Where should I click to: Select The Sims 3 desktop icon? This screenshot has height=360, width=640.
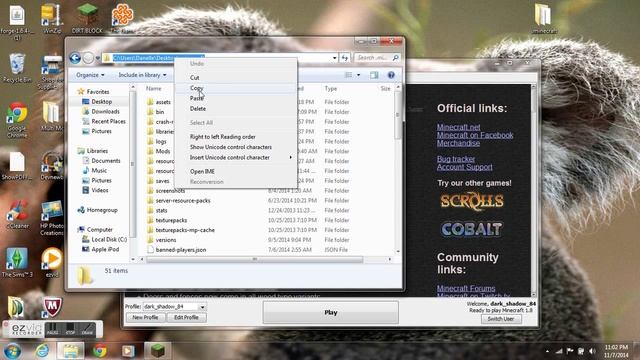tap(17, 263)
